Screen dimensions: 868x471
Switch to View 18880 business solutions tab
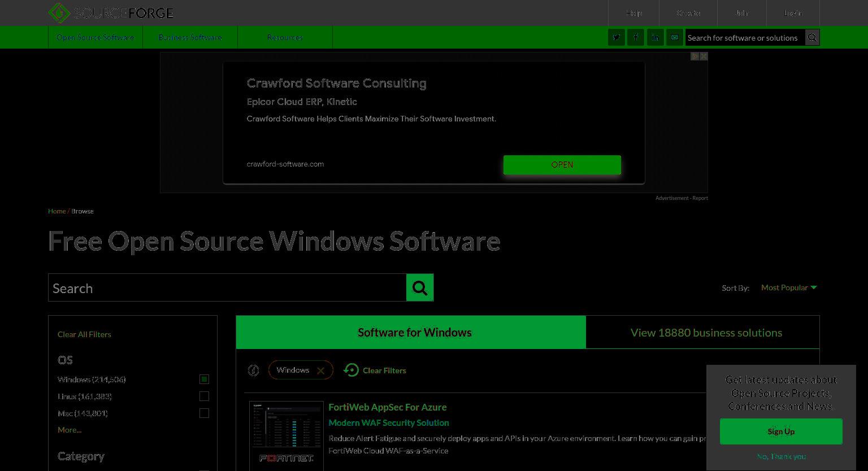(x=703, y=332)
